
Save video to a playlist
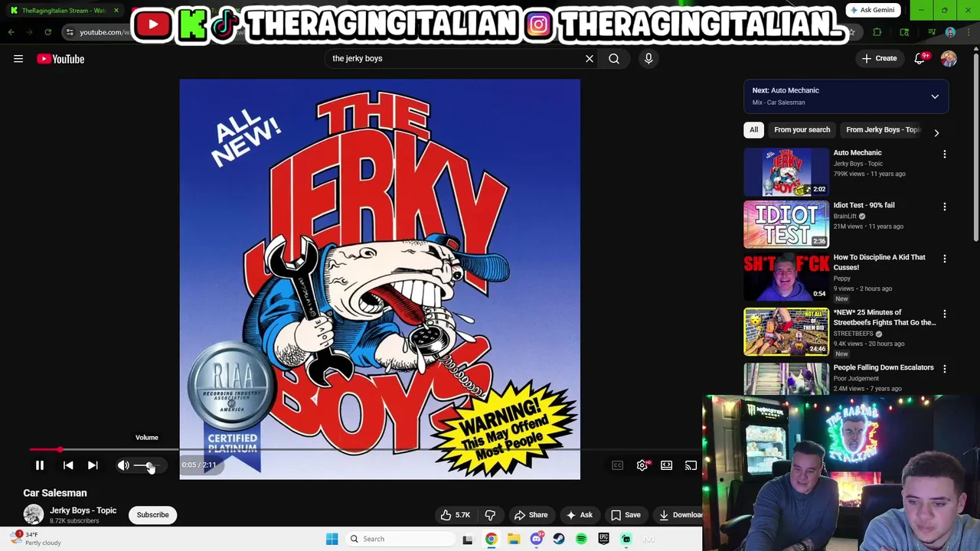point(625,515)
